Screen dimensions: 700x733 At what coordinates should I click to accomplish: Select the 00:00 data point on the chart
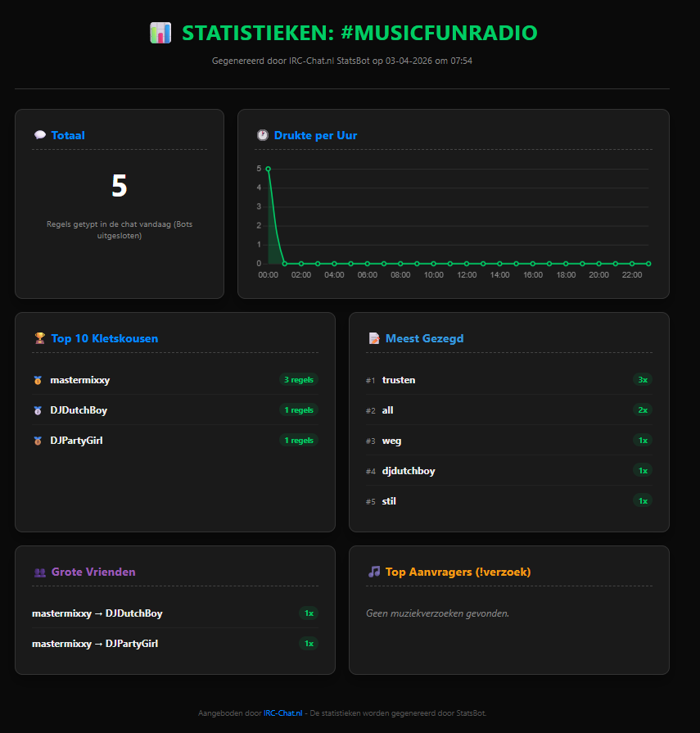(268, 169)
